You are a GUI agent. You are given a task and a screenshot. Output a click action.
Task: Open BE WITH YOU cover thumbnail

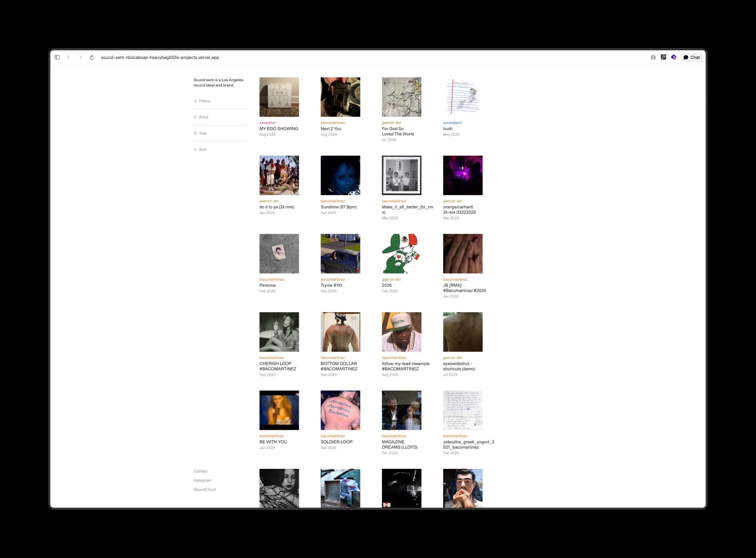pos(279,410)
